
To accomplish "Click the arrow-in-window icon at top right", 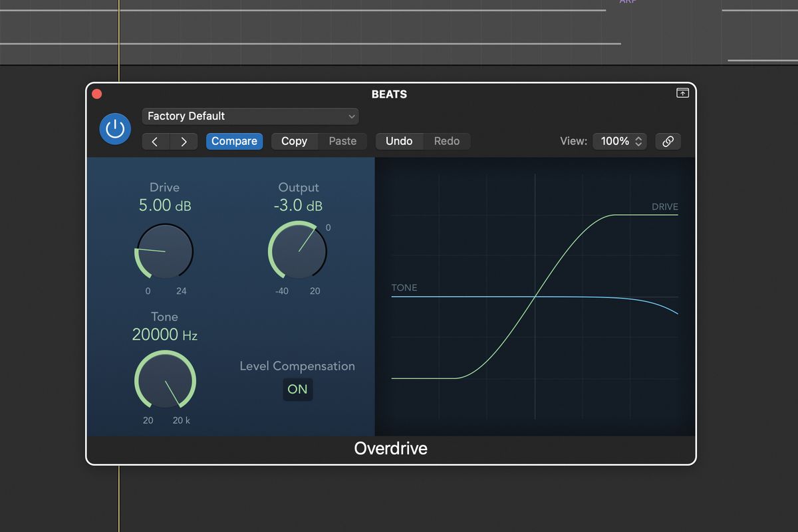I will click(x=682, y=93).
